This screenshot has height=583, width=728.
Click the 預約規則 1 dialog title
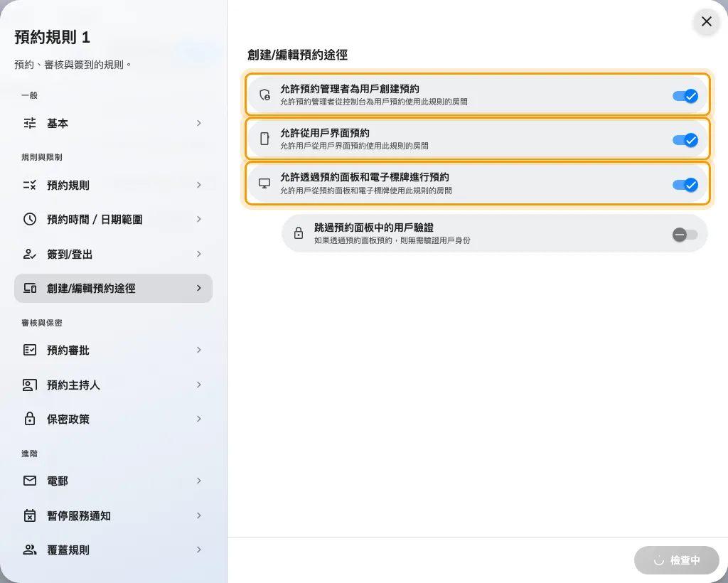click(x=52, y=37)
